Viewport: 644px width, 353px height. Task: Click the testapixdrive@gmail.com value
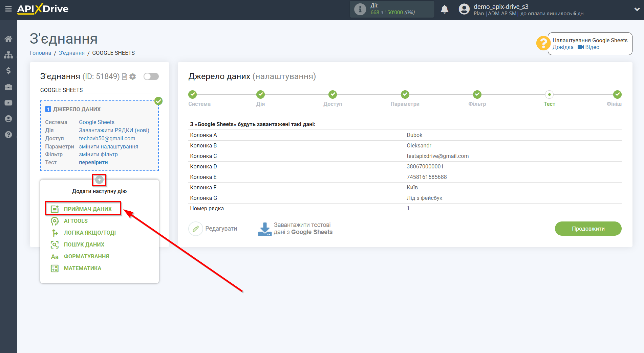point(437,156)
